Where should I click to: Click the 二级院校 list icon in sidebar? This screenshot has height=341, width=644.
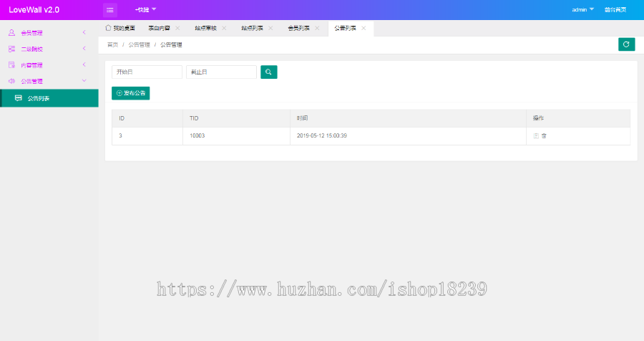11,49
